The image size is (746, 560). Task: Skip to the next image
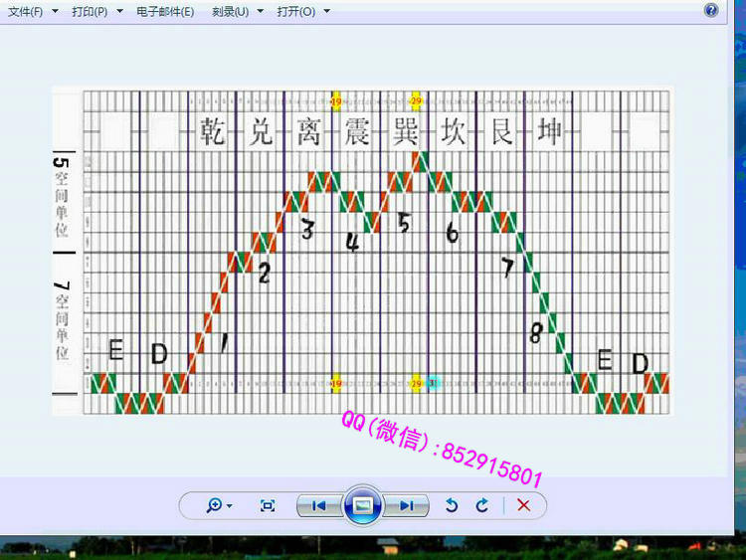(406, 505)
